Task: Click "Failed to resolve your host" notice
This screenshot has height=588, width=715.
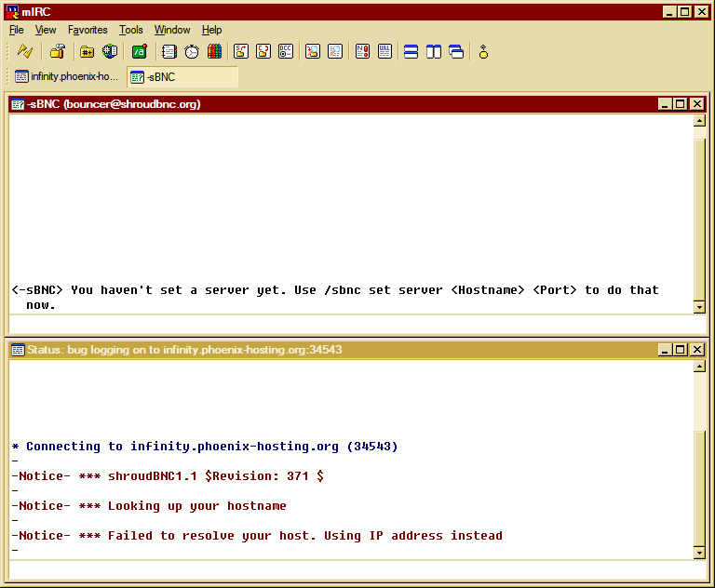Action: tap(257, 536)
